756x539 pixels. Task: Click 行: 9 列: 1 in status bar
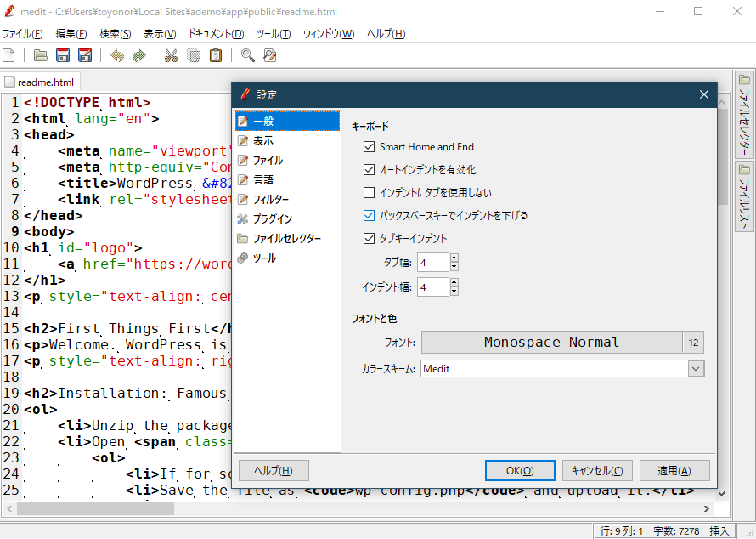[x=622, y=530]
